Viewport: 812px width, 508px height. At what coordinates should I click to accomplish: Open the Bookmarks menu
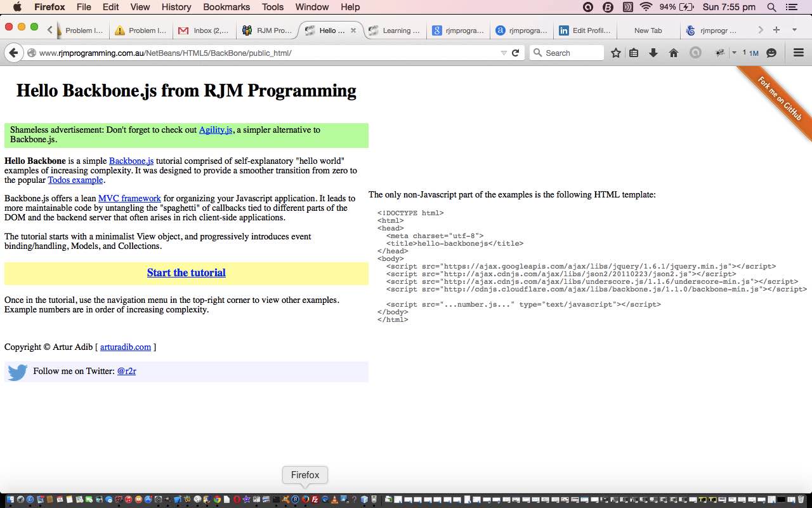coord(227,7)
